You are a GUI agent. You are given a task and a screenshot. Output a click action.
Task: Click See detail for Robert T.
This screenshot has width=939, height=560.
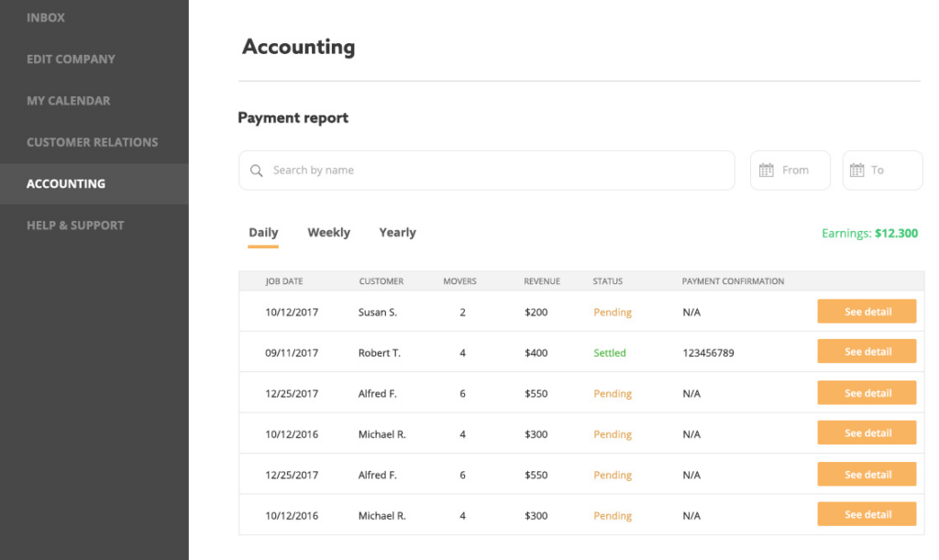tap(867, 351)
